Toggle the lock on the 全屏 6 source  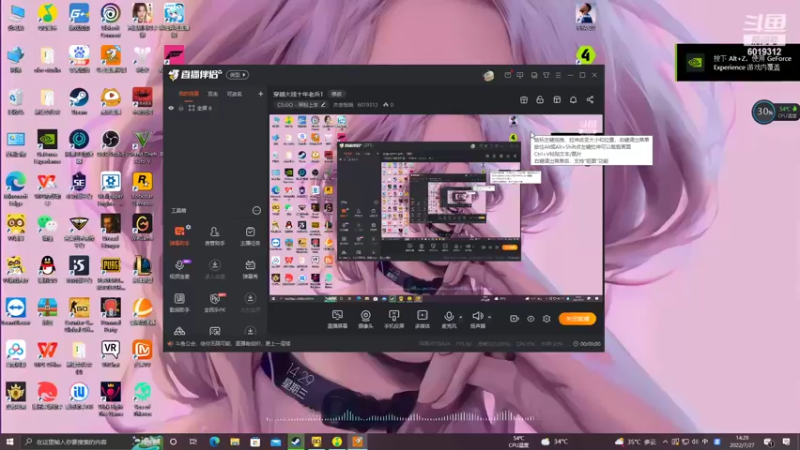(181, 108)
